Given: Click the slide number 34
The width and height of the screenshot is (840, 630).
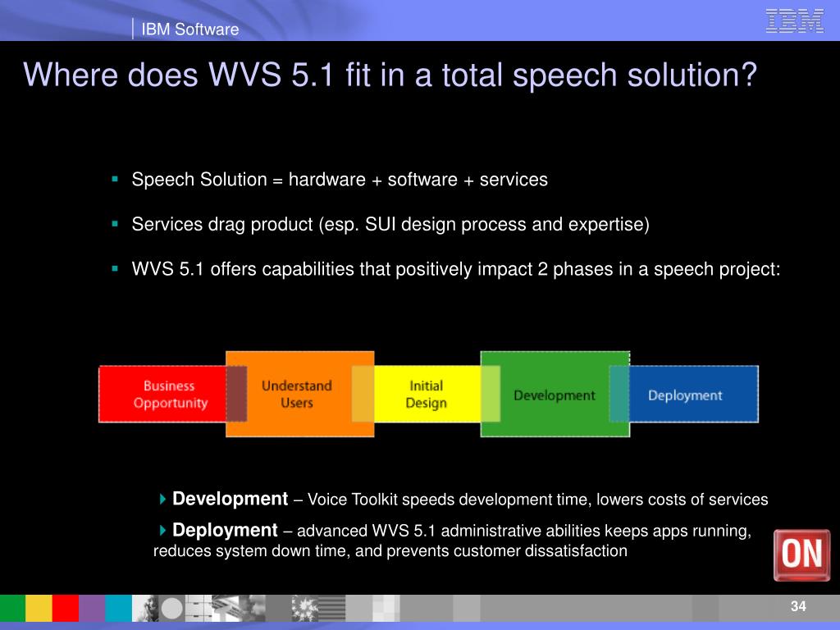Looking at the screenshot, I should point(798,606).
